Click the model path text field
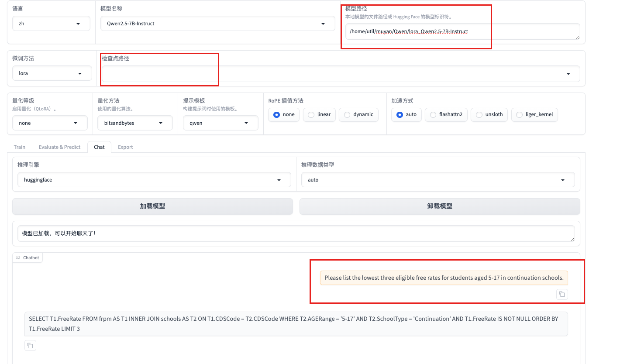The image size is (627, 364). [x=462, y=31]
